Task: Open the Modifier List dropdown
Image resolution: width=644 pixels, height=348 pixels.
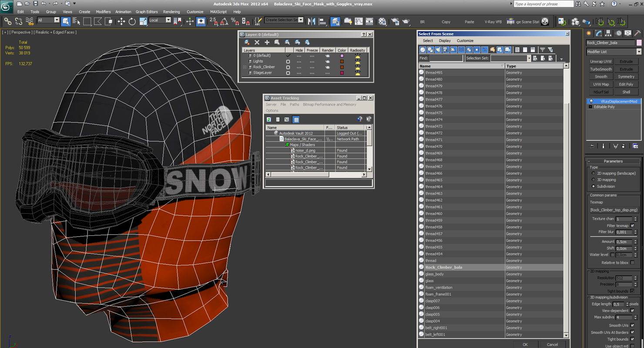Action: click(x=614, y=51)
